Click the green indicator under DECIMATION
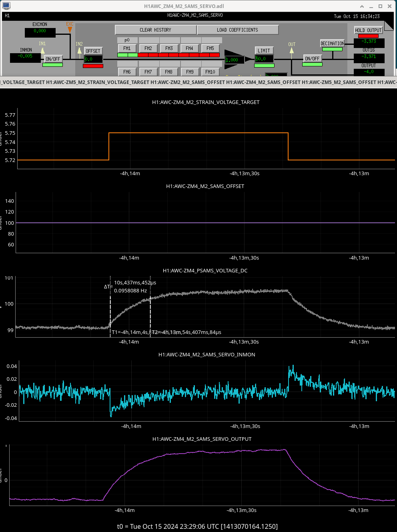This screenshot has width=397, height=532. (332, 49)
